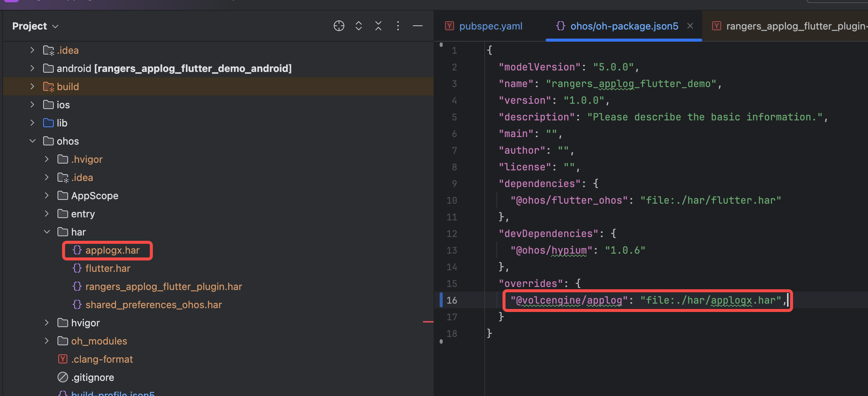Click the "license" key on line 8

click(x=525, y=167)
